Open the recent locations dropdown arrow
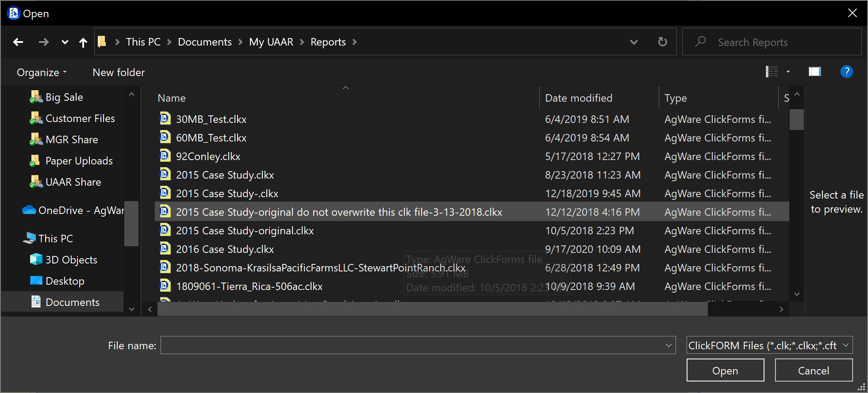868x393 pixels. [65, 42]
